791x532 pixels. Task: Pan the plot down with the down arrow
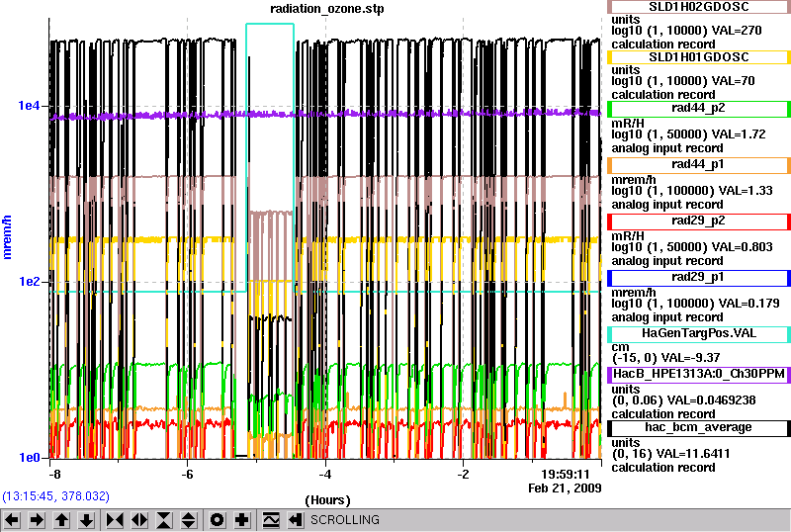[86, 520]
